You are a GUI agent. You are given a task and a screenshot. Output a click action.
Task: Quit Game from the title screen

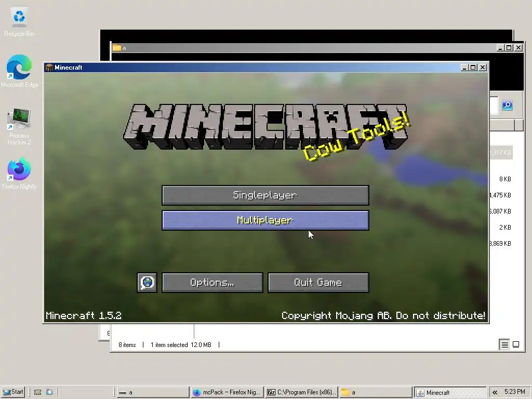pos(318,282)
